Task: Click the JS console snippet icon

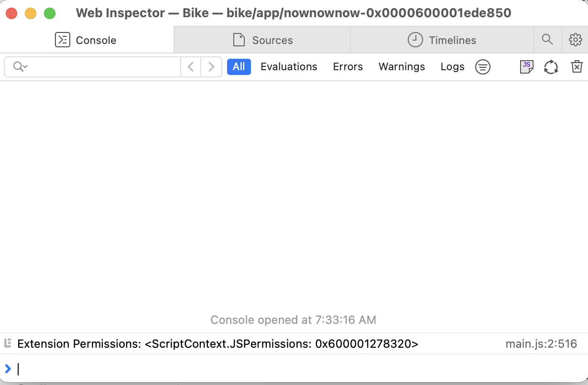Action: tap(526, 67)
